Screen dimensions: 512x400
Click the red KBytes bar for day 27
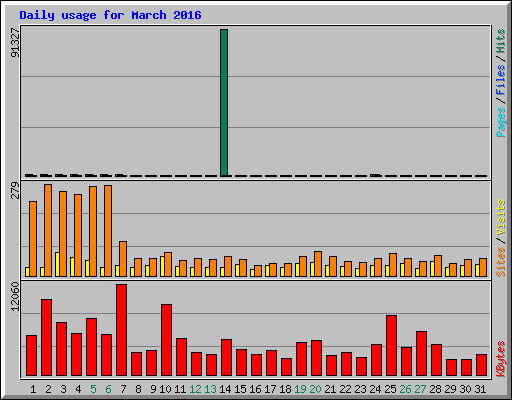pyautogui.click(x=422, y=354)
